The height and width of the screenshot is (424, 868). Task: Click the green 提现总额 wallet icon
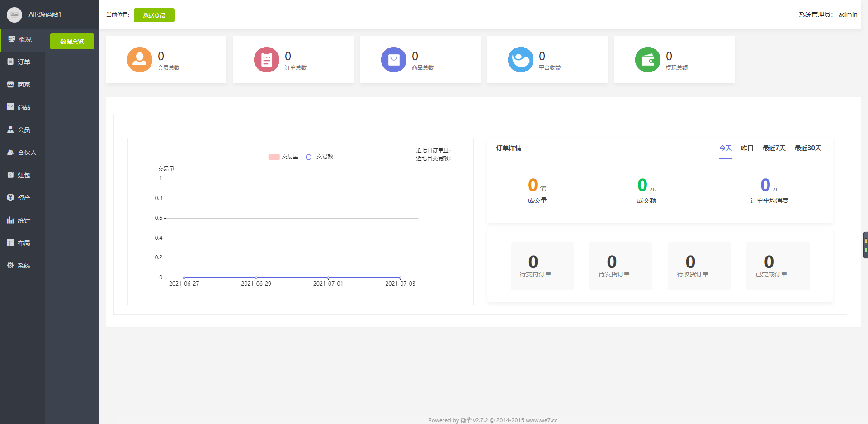648,60
